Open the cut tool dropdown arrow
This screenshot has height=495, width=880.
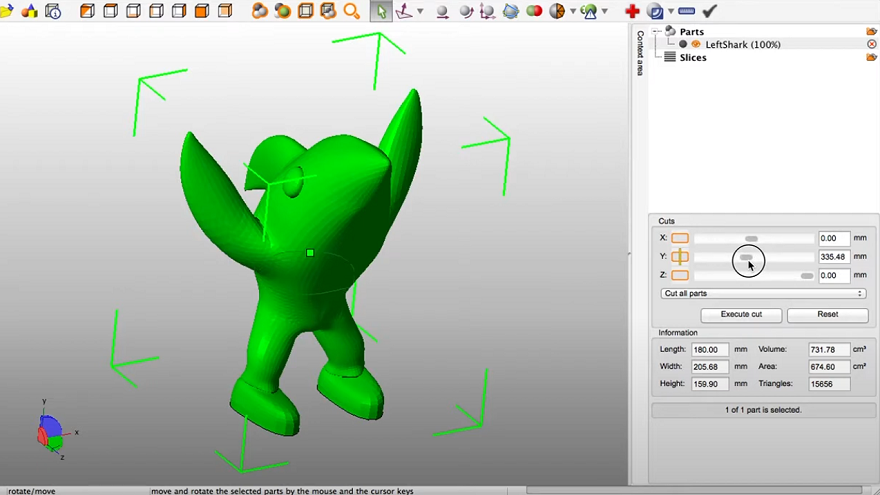[572, 11]
